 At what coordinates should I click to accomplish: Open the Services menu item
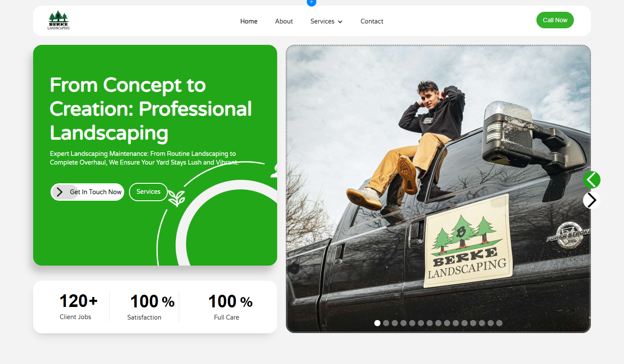pos(322,21)
